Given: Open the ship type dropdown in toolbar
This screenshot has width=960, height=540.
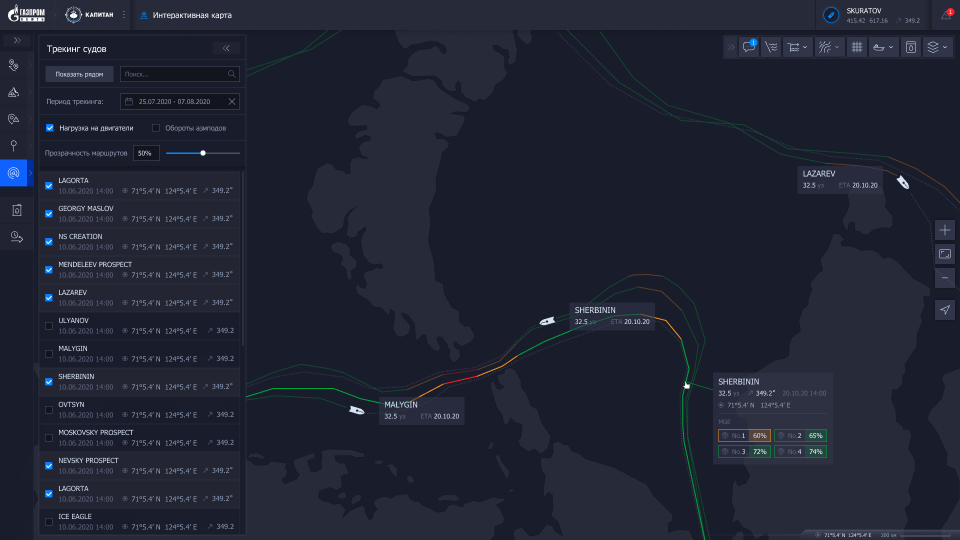Looking at the screenshot, I should pos(883,47).
